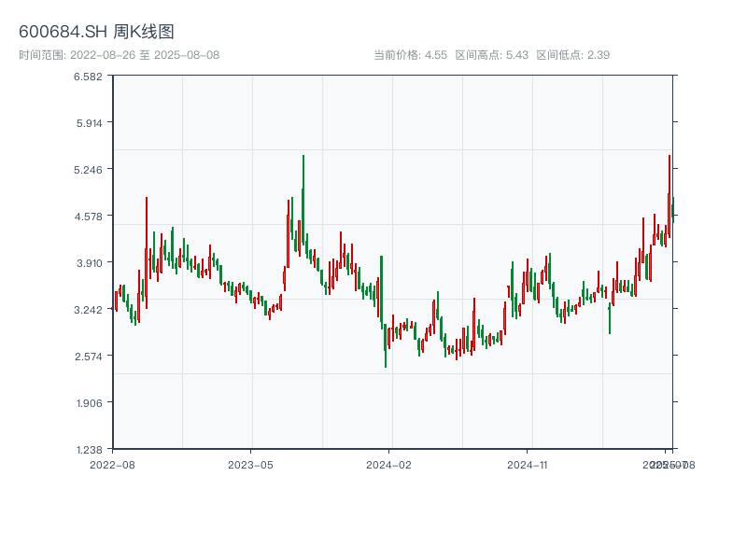Click the 5.246 y-axis label
The height and width of the screenshot is (560, 747).
[88, 170]
